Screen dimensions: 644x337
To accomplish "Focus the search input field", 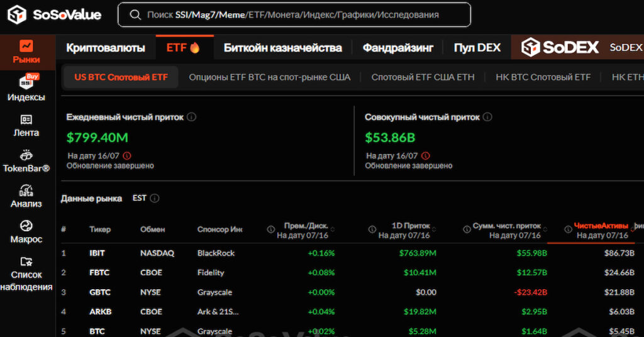I will tap(294, 15).
